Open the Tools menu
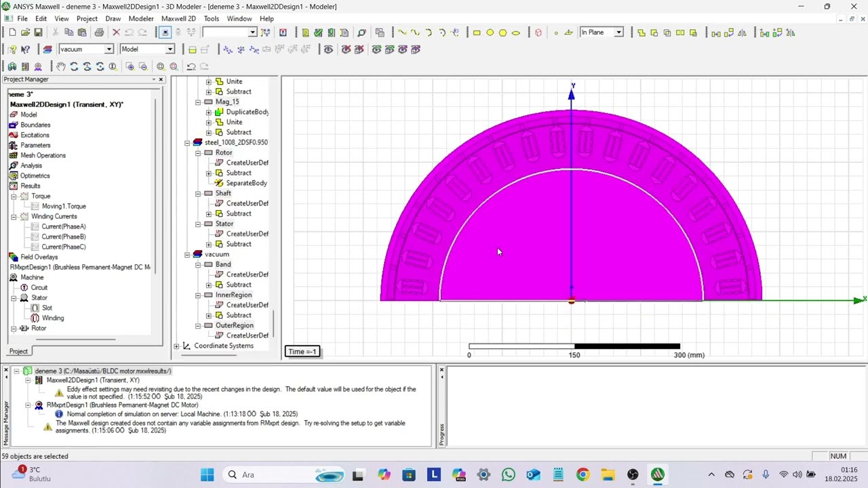The image size is (868, 488). [x=212, y=19]
